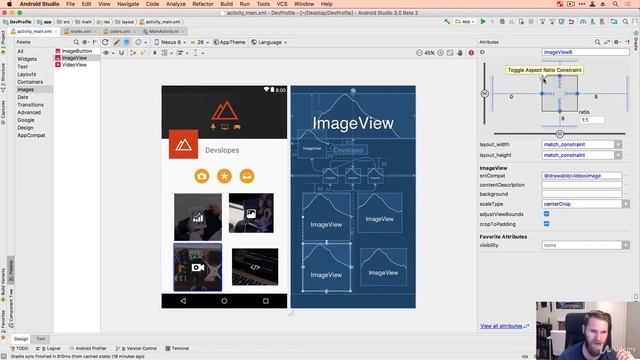Open the orientation dropdown in the design toolbar
Viewport: 640px width, 360px height.
140,42
